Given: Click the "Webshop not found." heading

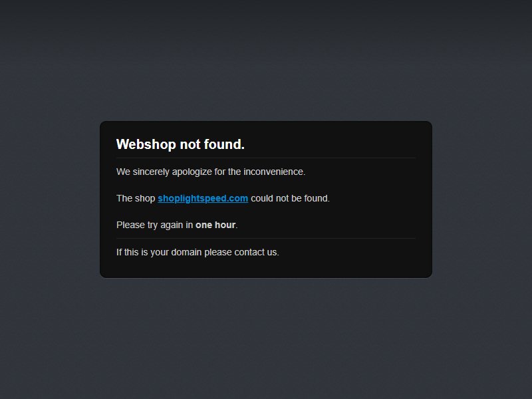Looking at the screenshot, I should tap(180, 144).
